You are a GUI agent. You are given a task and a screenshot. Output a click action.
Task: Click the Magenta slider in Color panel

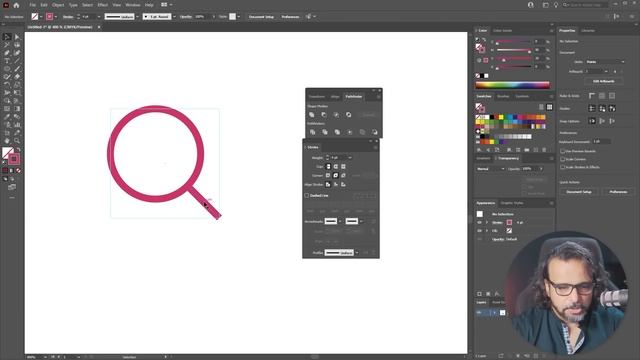[513, 51]
